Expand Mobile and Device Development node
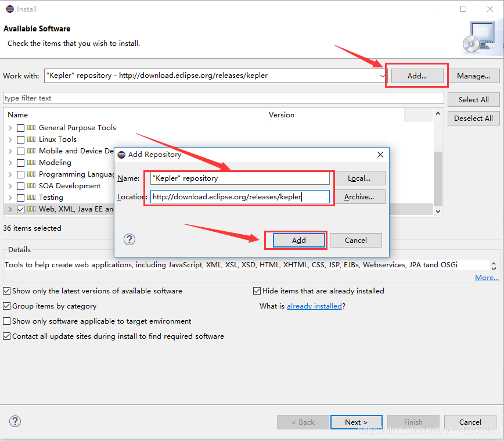The width and height of the screenshot is (504, 441). coord(10,151)
